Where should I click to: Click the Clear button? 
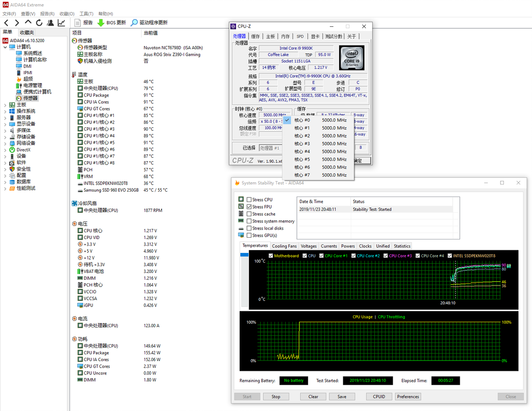(313, 397)
